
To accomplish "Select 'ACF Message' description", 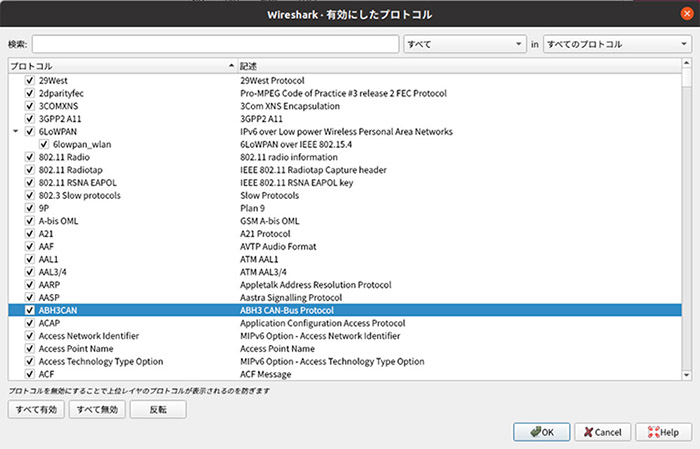I will click(x=266, y=374).
